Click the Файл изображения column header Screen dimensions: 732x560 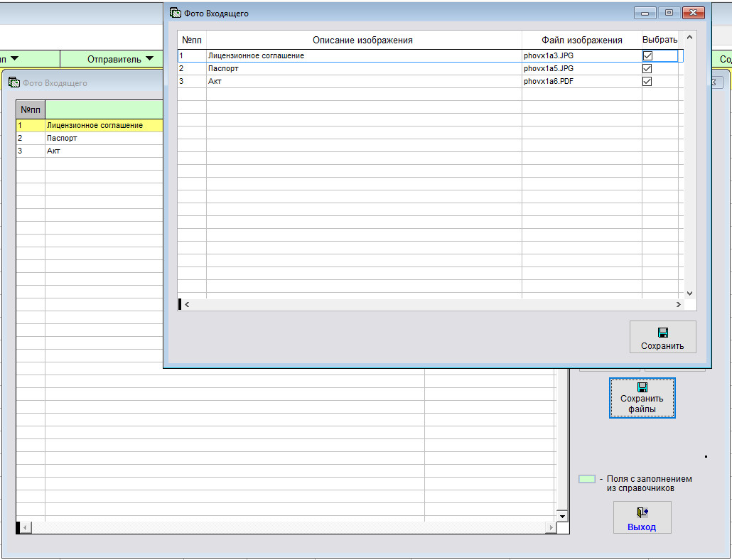tap(581, 41)
